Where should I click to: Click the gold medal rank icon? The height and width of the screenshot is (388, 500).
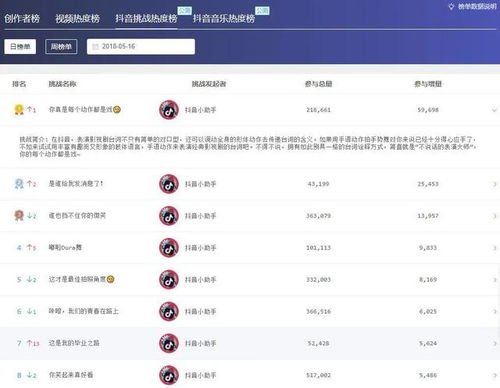click(x=19, y=110)
